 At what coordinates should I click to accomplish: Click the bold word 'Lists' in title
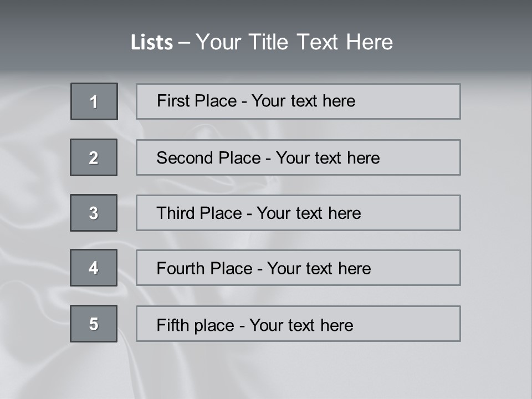[152, 43]
